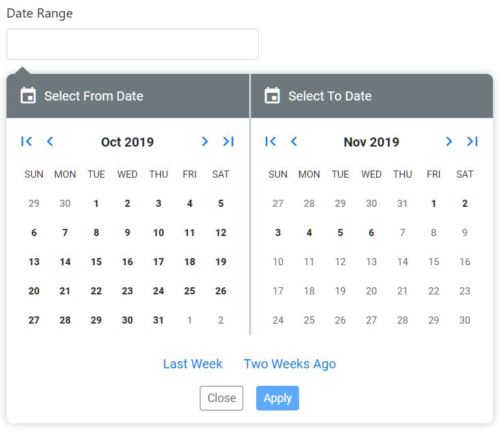This screenshot has height=439, width=504.
Task: Jump to first month in To calendar
Action: 270,141
